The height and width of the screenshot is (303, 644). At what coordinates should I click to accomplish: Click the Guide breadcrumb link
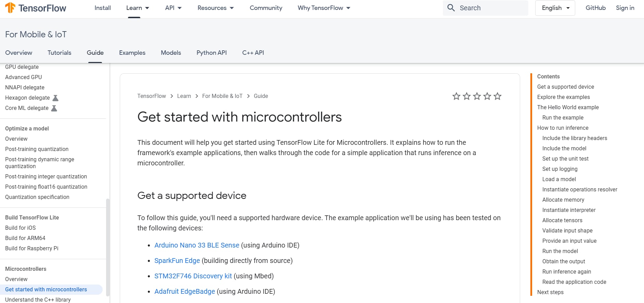261,96
